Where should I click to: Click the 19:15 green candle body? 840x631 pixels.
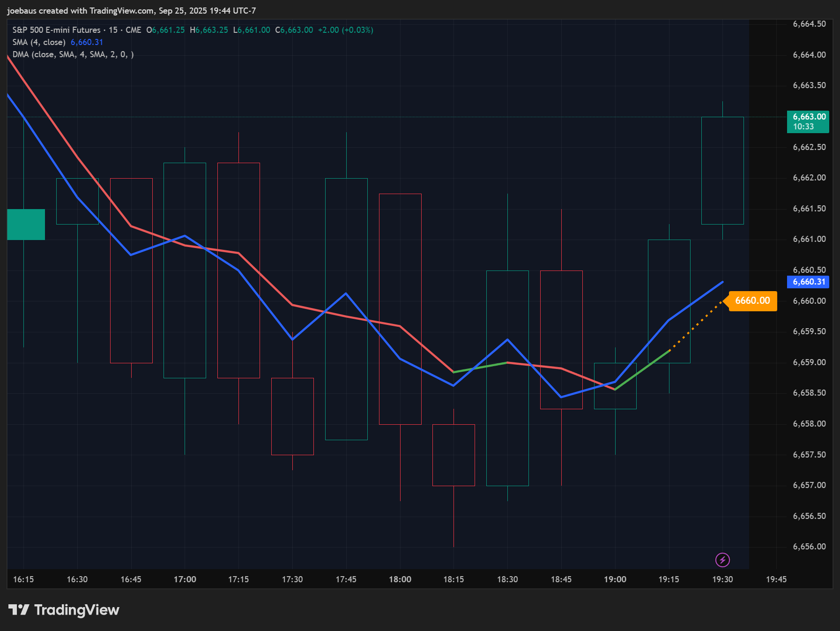(669, 301)
